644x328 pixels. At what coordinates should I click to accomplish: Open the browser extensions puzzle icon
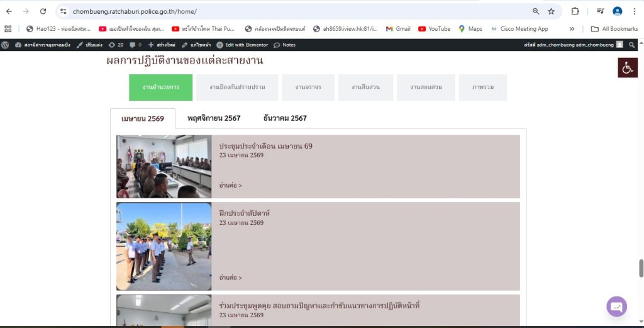(x=575, y=11)
